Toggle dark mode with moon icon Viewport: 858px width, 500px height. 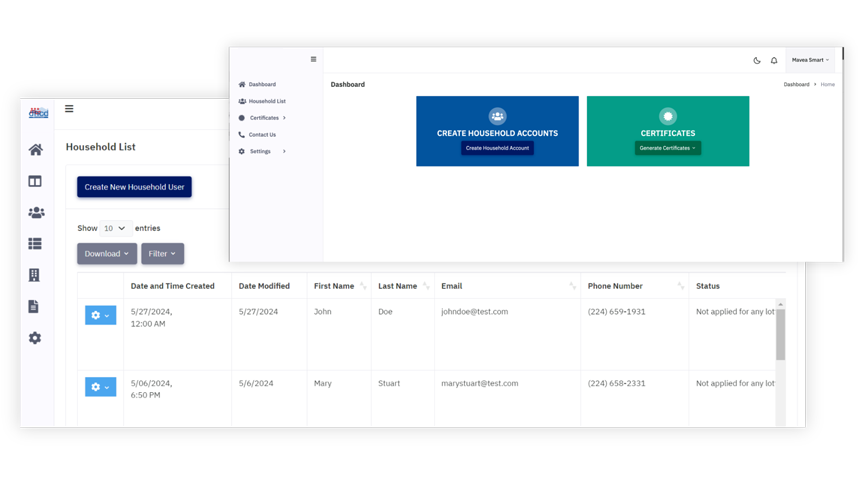point(757,61)
